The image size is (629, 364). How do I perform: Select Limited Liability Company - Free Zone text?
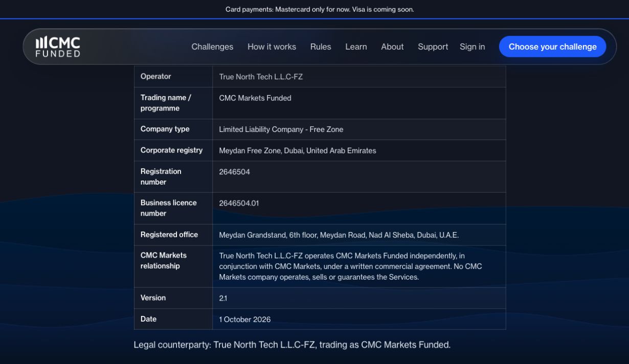point(281,129)
